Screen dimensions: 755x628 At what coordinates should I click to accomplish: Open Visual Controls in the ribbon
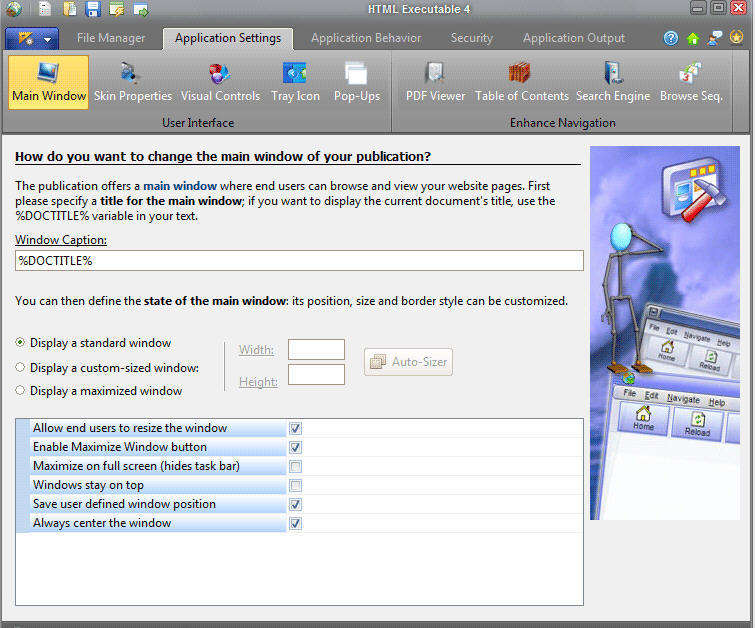coord(220,82)
